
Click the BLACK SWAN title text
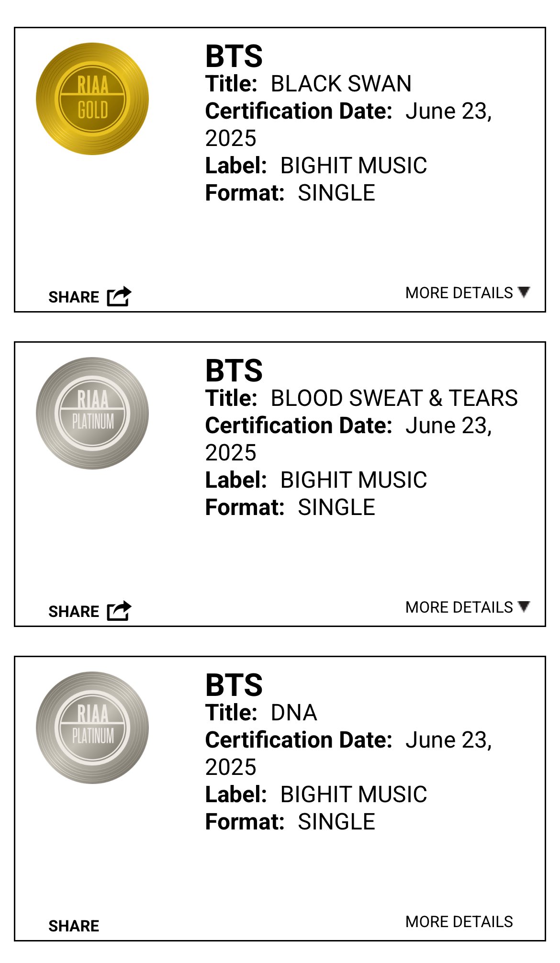click(x=341, y=84)
